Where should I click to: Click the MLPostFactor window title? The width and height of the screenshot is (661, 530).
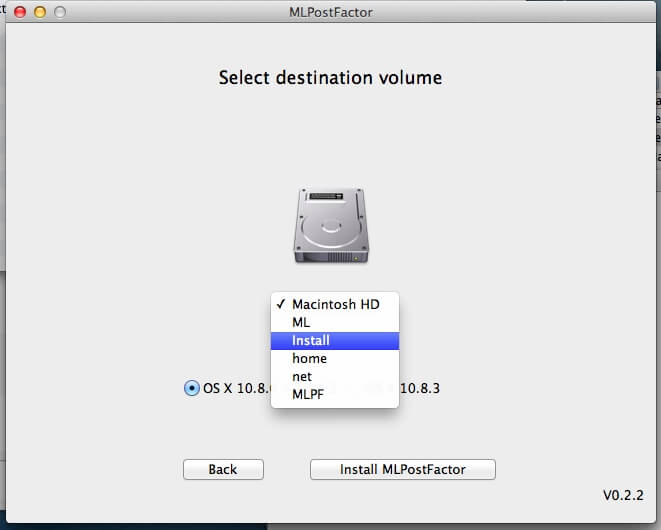[x=331, y=12]
